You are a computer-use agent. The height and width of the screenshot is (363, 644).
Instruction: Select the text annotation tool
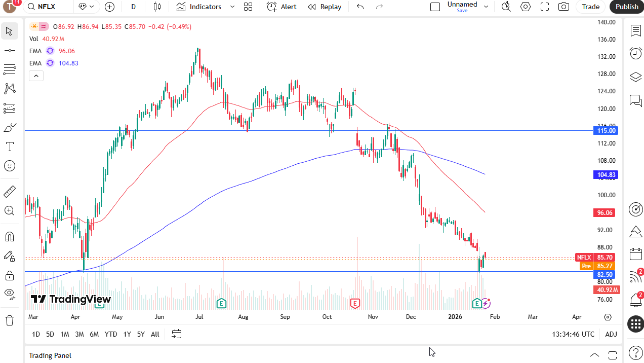9,147
